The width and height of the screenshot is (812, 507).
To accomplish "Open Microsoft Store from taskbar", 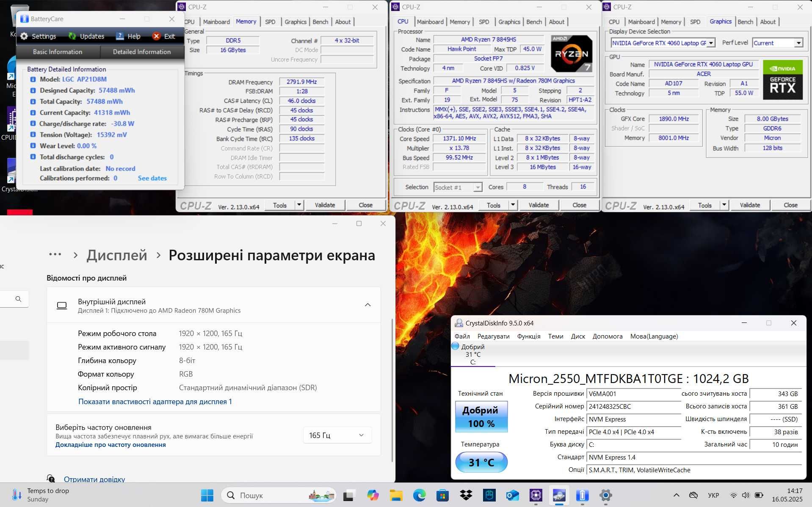I will click(x=442, y=495).
